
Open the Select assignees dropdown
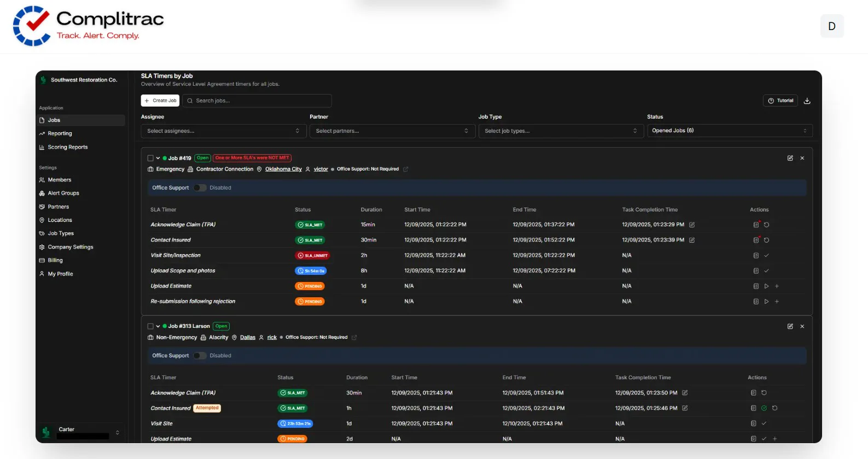click(x=224, y=131)
